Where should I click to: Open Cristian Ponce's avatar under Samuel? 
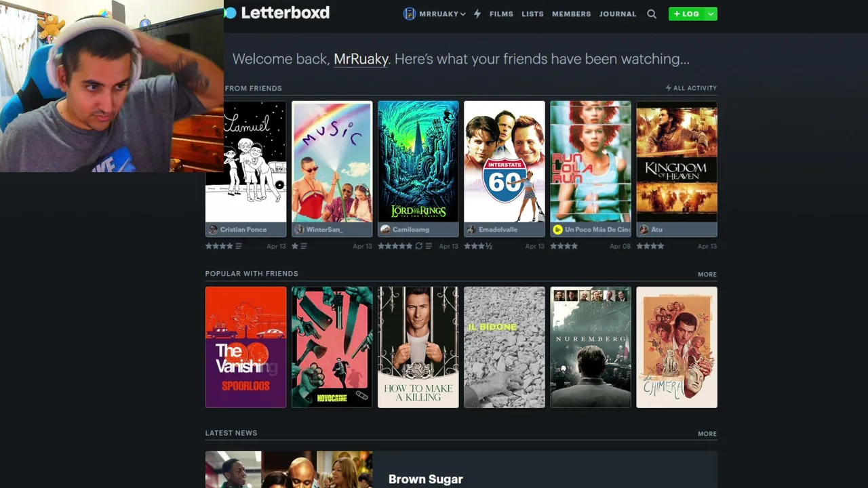tap(213, 230)
